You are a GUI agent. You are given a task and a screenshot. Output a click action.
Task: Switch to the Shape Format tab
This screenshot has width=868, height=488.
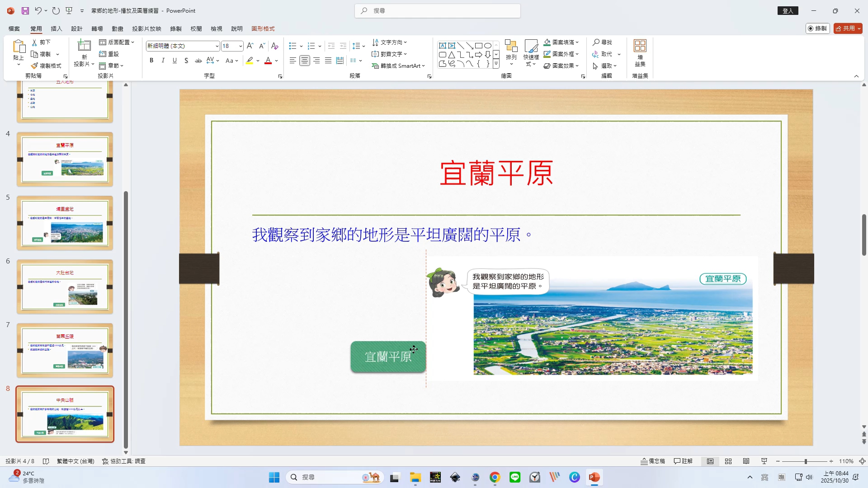(x=263, y=28)
